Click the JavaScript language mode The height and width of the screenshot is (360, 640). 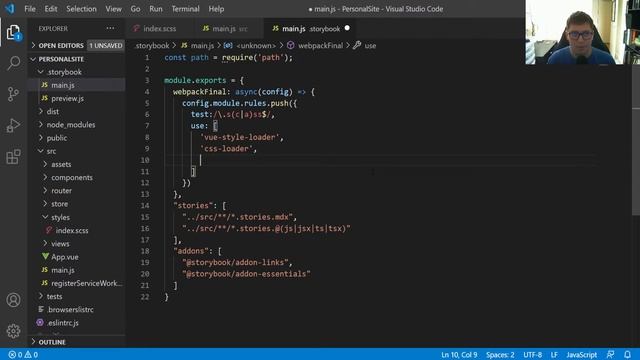tap(581, 355)
